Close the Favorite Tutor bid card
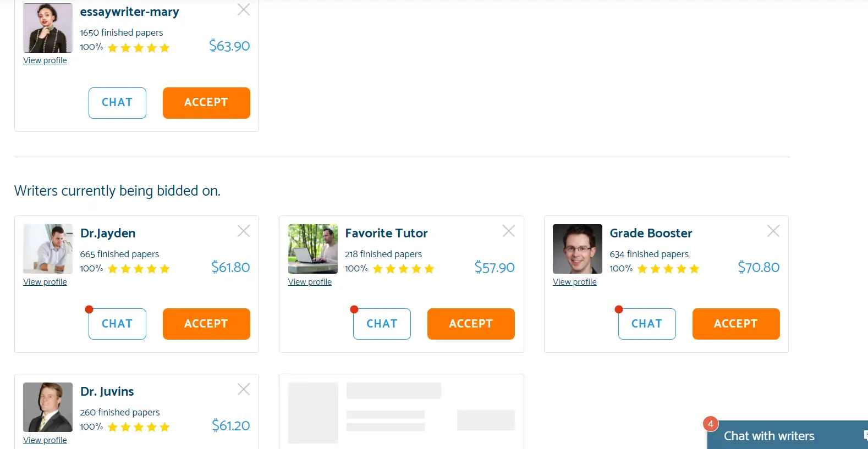Image resolution: width=868 pixels, height=449 pixels. point(509,231)
